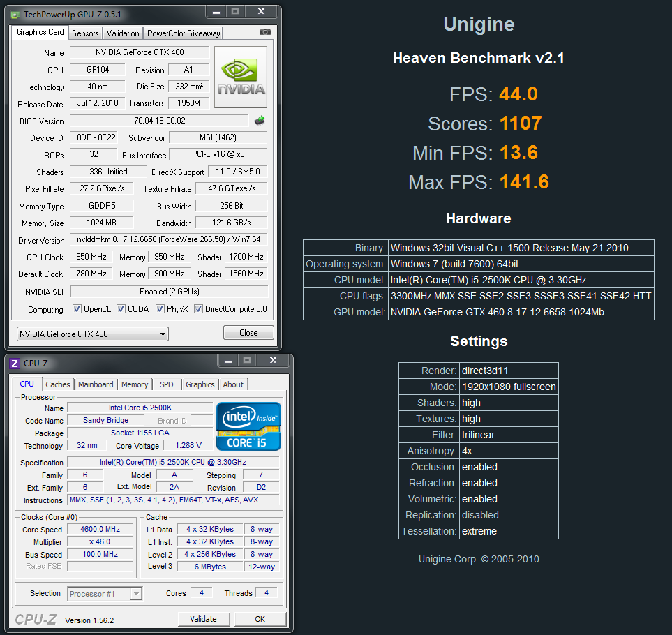
Task: Click the NVIDIA logo in GPU-Z
Action: [x=241, y=77]
